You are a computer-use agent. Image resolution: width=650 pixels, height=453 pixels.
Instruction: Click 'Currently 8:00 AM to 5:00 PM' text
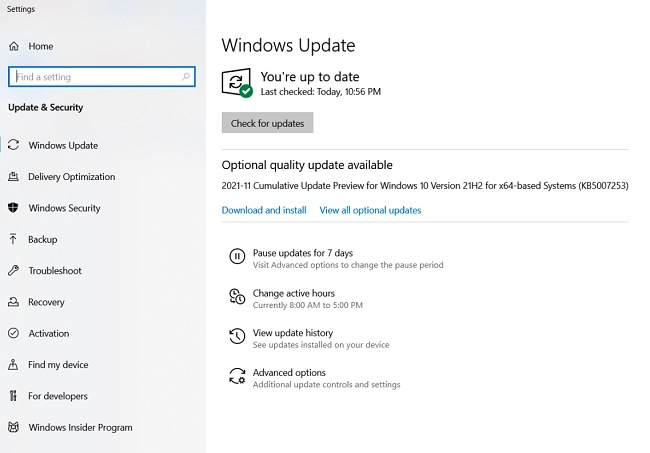308,305
